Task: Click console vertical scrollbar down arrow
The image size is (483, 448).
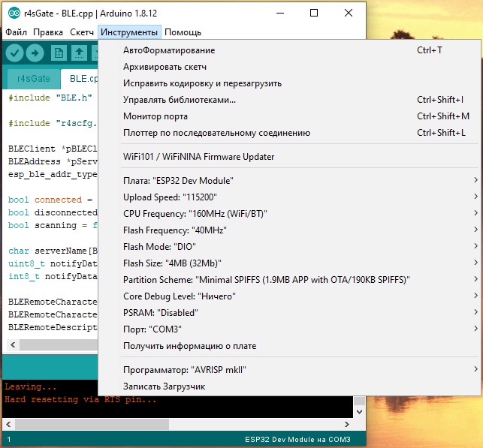Action: 359,411
